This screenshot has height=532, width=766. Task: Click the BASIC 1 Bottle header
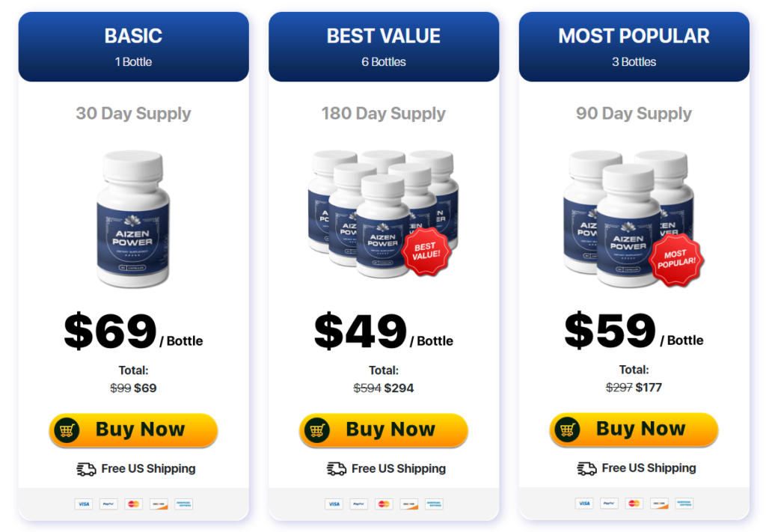click(x=133, y=47)
